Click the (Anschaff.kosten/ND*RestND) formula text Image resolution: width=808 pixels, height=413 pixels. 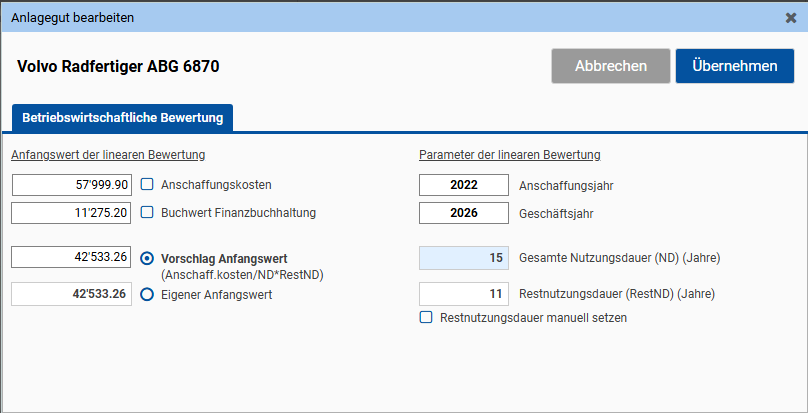click(242, 275)
